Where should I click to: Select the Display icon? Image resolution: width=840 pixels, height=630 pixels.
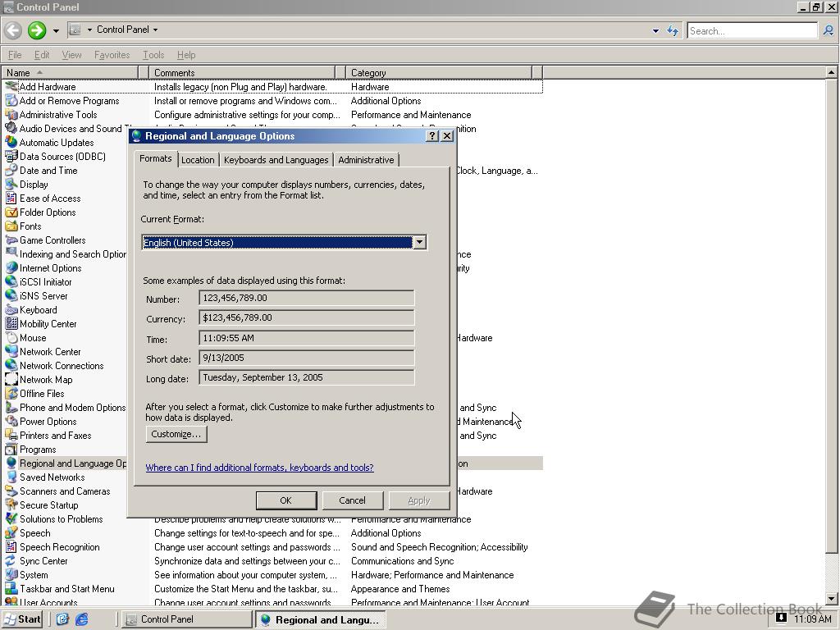11,185
